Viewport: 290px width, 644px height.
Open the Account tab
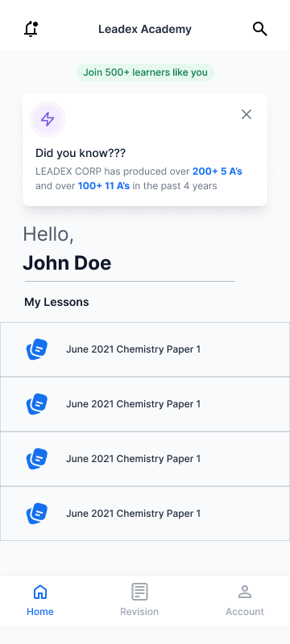(x=245, y=600)
